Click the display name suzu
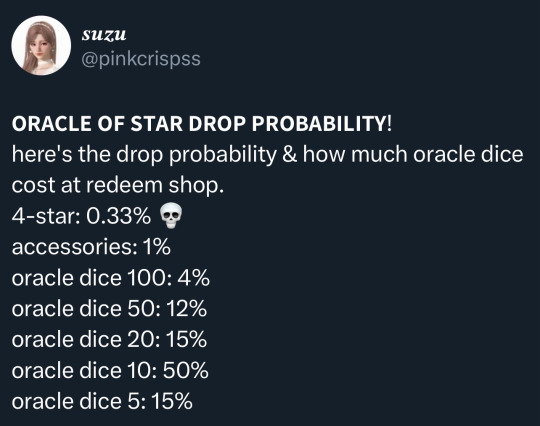 (104, 34)
